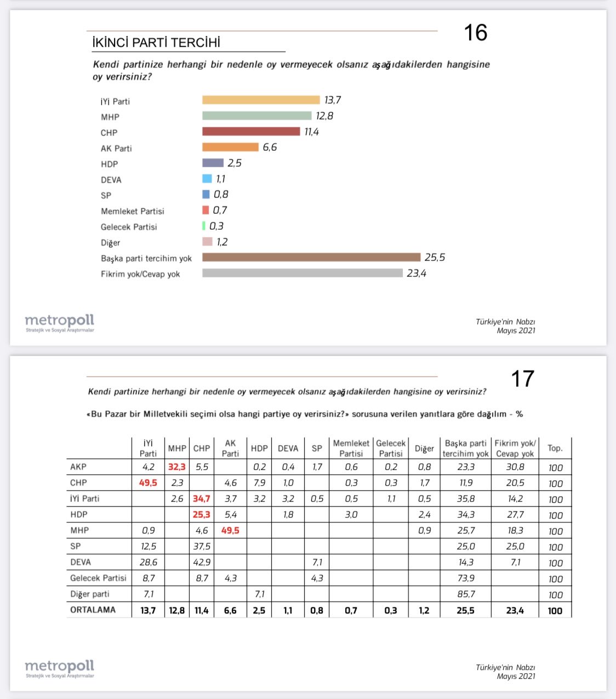The width and height of the screenshot is (616, 699).
Task: Click the 'ORTALAMA' row label in table
Action: (x=93, y=610)
